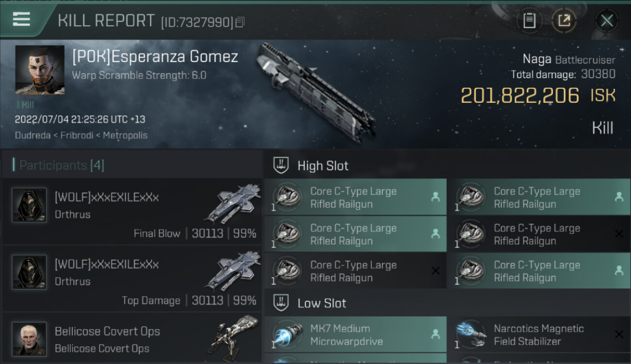
Task: Select the Narcotics Magnetic Field Stabilizer module
Action: click(x=539, y=335)
